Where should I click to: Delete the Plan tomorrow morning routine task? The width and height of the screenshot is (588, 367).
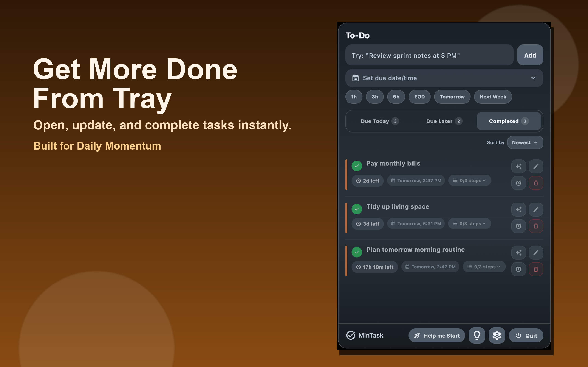[536, 269]
